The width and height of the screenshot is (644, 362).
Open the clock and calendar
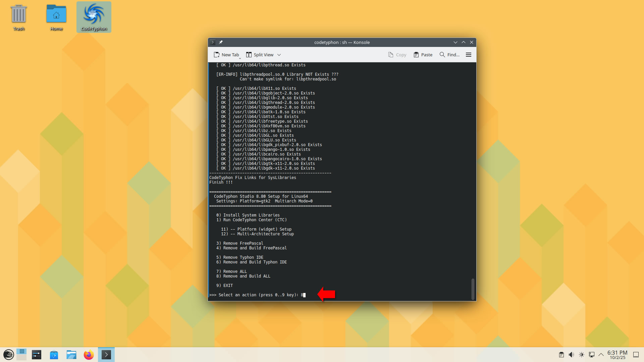tap(617, 355)
